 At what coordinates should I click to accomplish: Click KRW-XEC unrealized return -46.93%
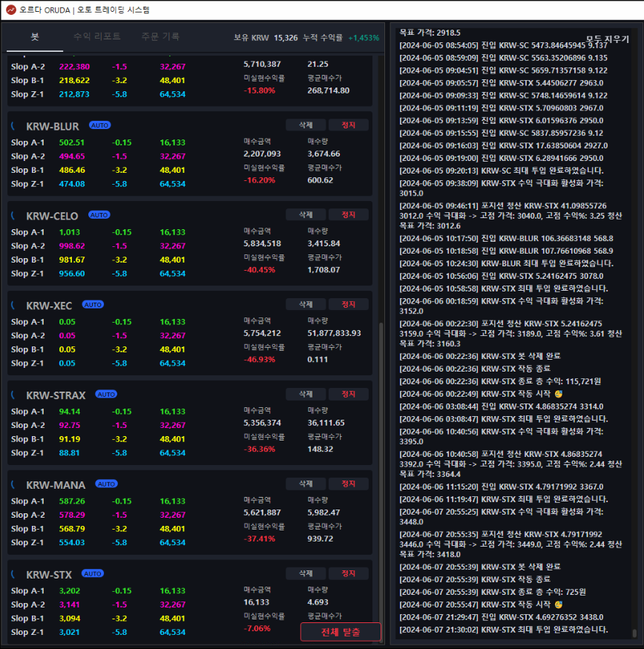[x=260, y=359]
